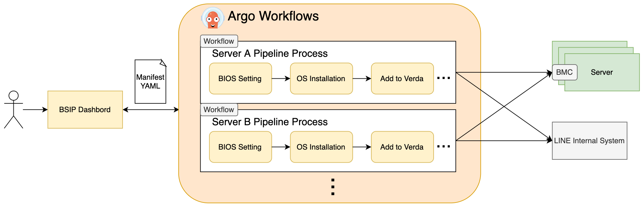Click the Server A pipeline horizontal ellipsis

coord(443,78)
